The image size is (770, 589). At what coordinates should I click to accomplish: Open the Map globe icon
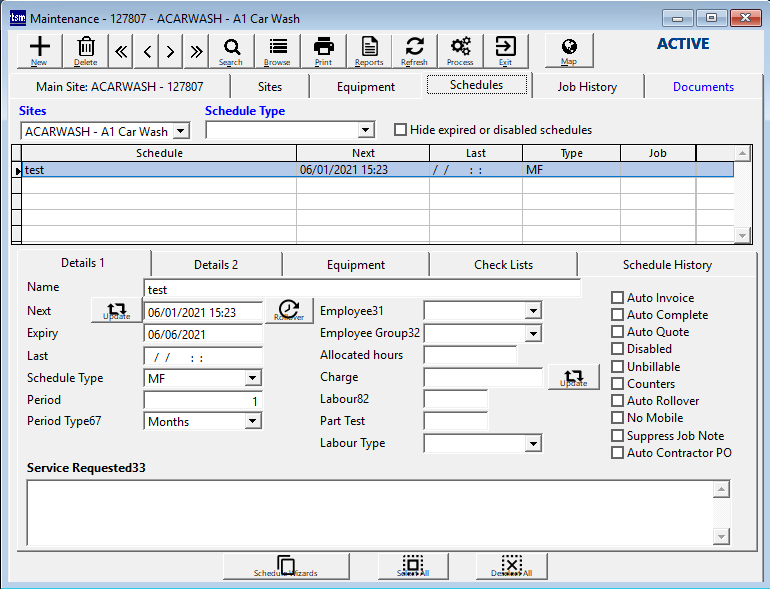pos(569,50)
